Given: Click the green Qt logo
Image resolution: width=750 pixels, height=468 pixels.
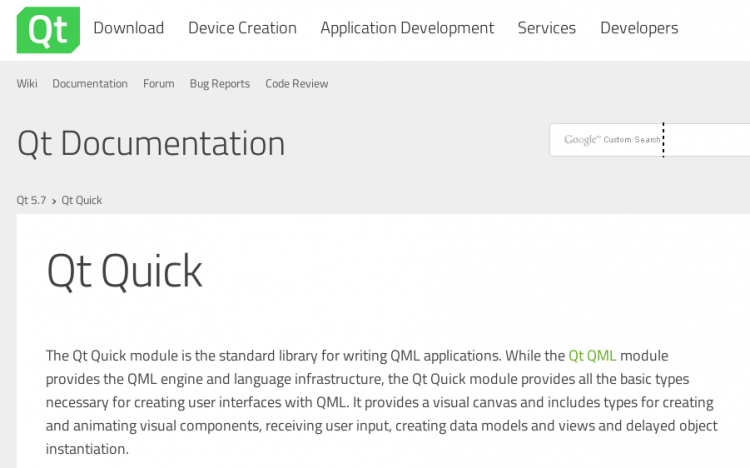Looking at the screenshot, I should point(48,30).
